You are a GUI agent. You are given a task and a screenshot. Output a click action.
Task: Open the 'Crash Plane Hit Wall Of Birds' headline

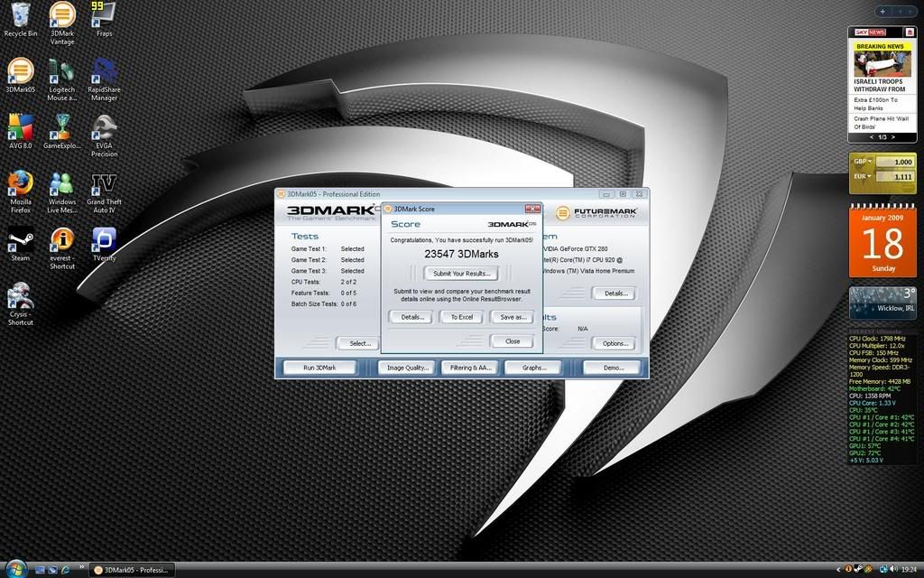point(881,123)
